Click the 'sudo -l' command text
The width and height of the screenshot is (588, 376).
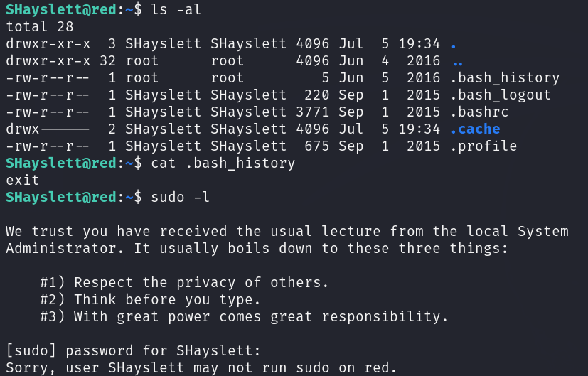tap(180, 197)
